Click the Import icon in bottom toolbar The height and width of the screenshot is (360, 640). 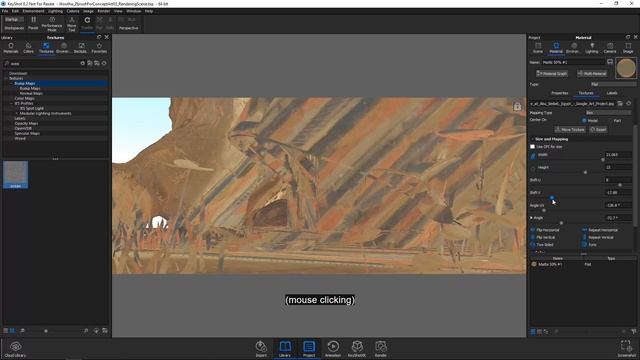pos(261,349)
